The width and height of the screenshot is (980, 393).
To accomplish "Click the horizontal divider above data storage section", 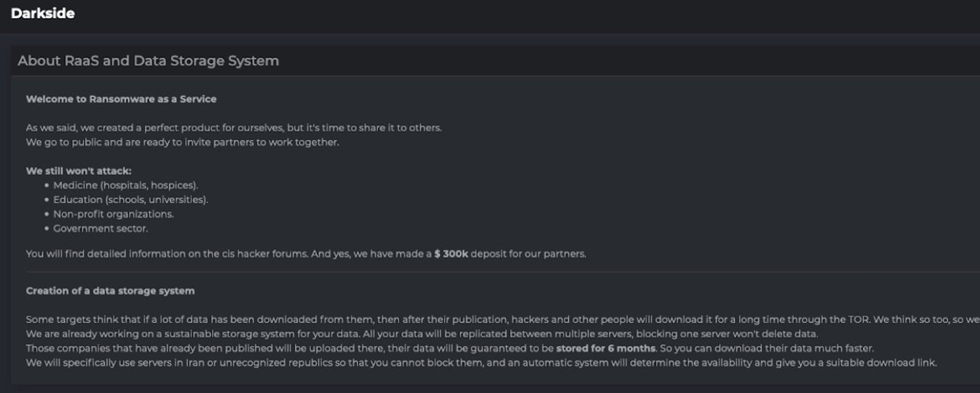I will (503, 272).
